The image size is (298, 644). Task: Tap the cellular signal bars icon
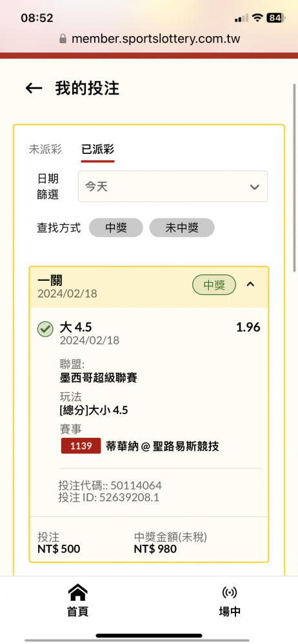241,17
